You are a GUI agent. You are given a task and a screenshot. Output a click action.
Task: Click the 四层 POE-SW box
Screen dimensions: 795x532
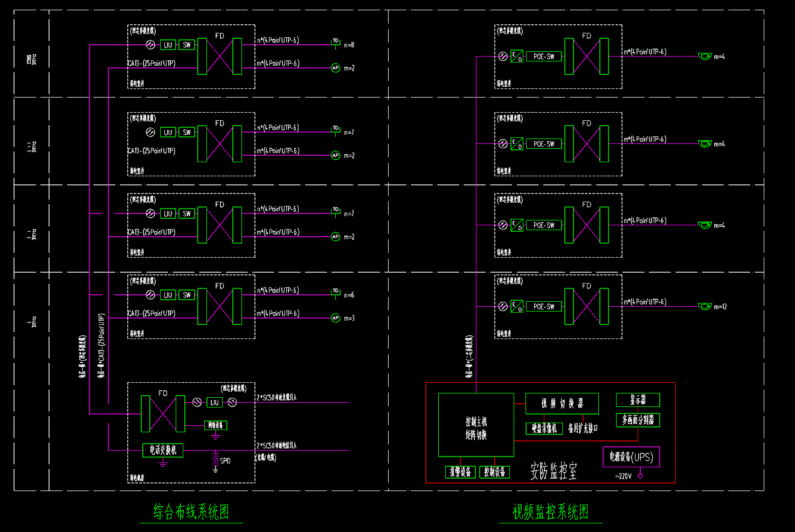(544, 56)
